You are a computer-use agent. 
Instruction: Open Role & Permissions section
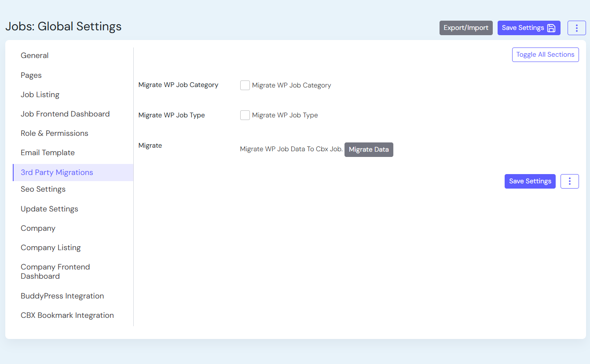pos(55,133)
